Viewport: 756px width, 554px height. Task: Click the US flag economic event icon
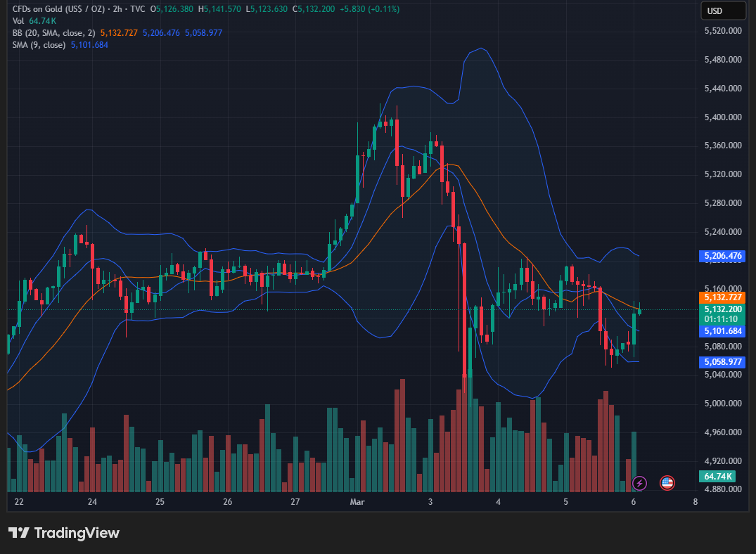pos(667,483)
